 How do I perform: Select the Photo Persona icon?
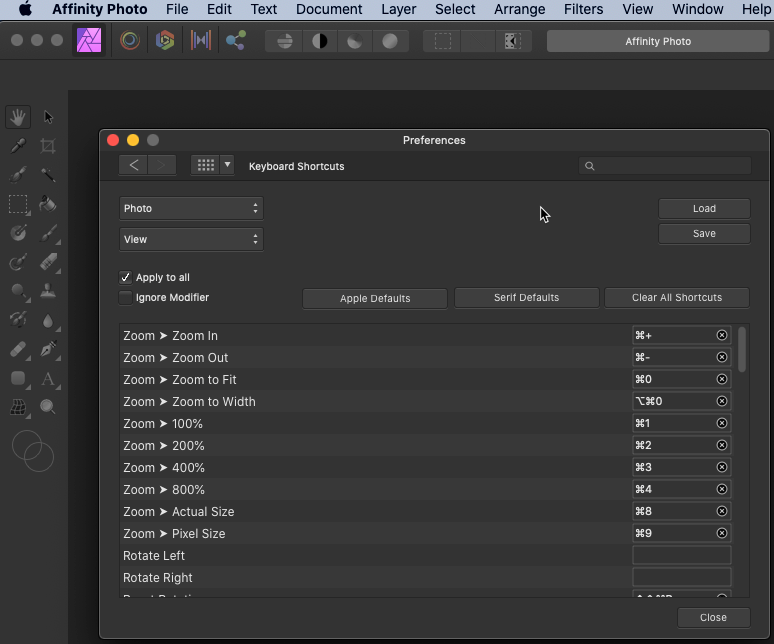click(x=89, y=41)
